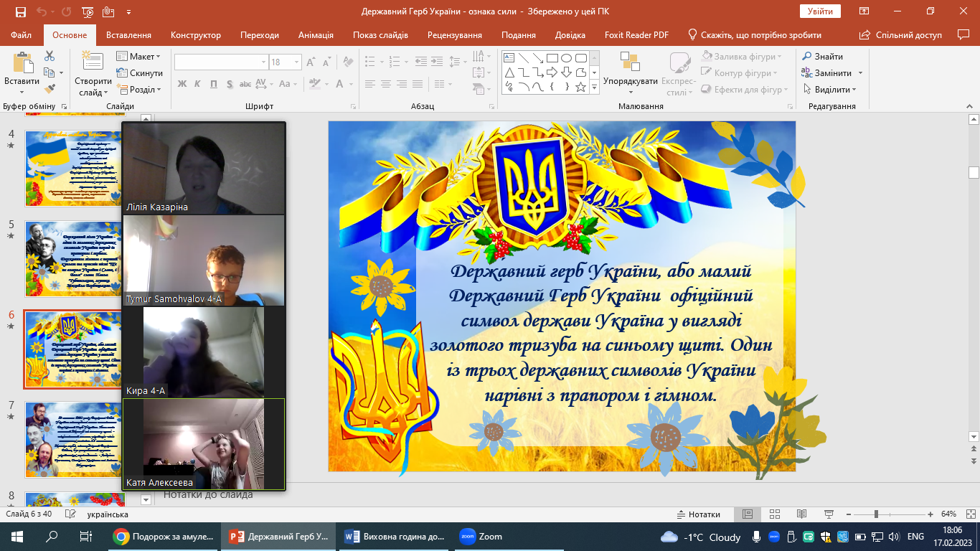Switch to Slide Sorter view

coord(773,514)
